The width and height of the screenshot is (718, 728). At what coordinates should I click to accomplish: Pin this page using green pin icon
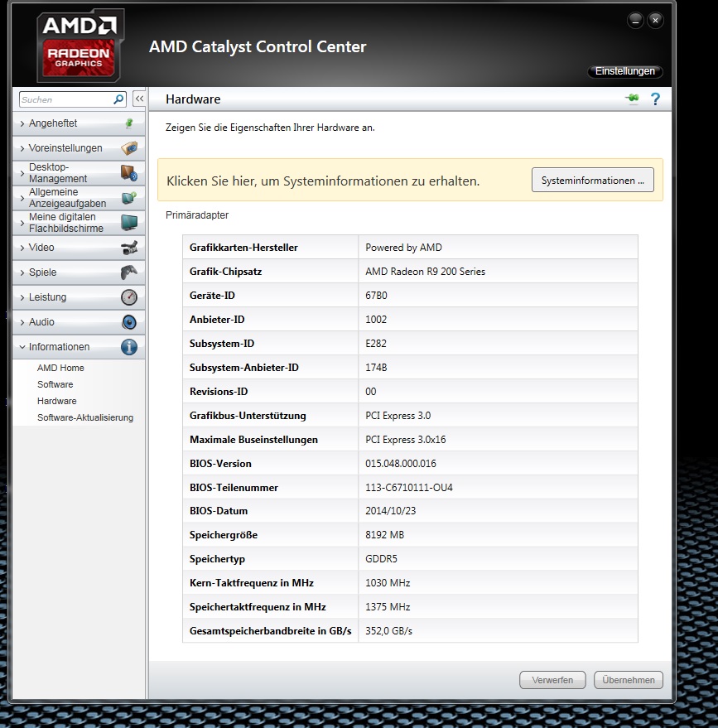coord(632,99)
